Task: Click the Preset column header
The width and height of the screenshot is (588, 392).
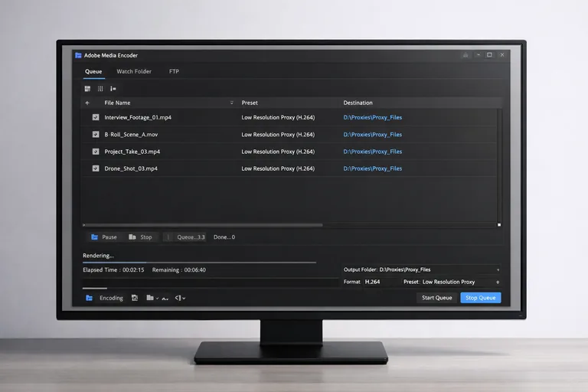Action: 250,103
